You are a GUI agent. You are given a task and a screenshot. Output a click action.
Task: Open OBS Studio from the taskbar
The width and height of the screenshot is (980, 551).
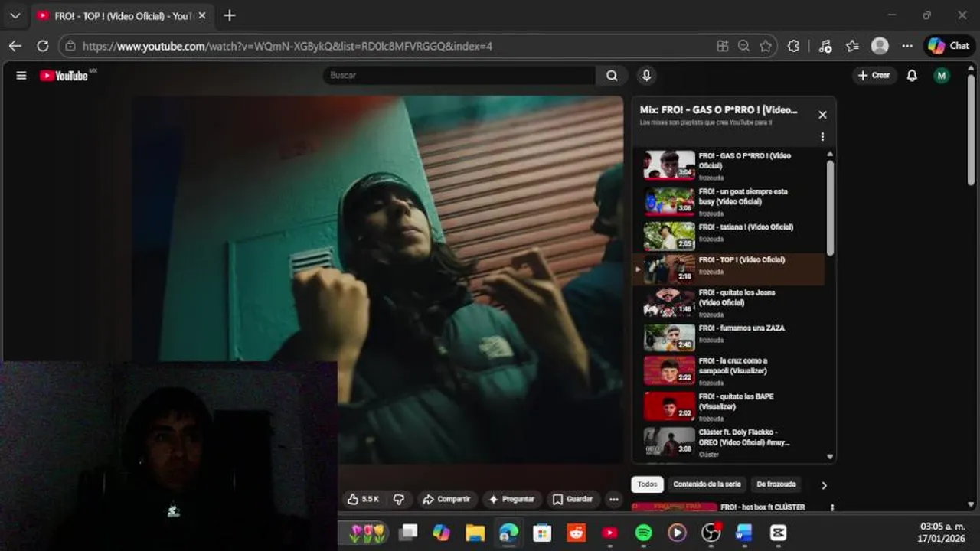click(711, 533)
